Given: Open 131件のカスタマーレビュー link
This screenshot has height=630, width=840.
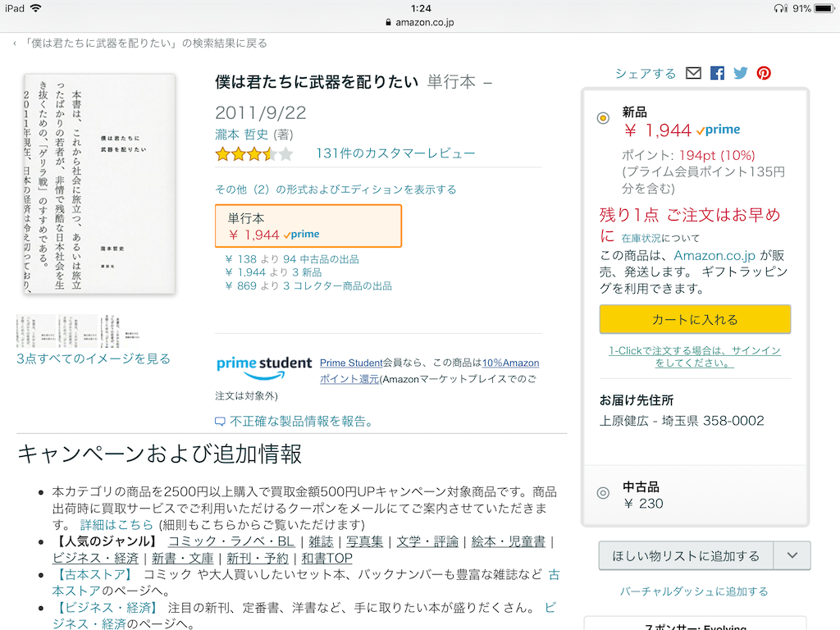Looking at the screenshot, I should 395,153.
